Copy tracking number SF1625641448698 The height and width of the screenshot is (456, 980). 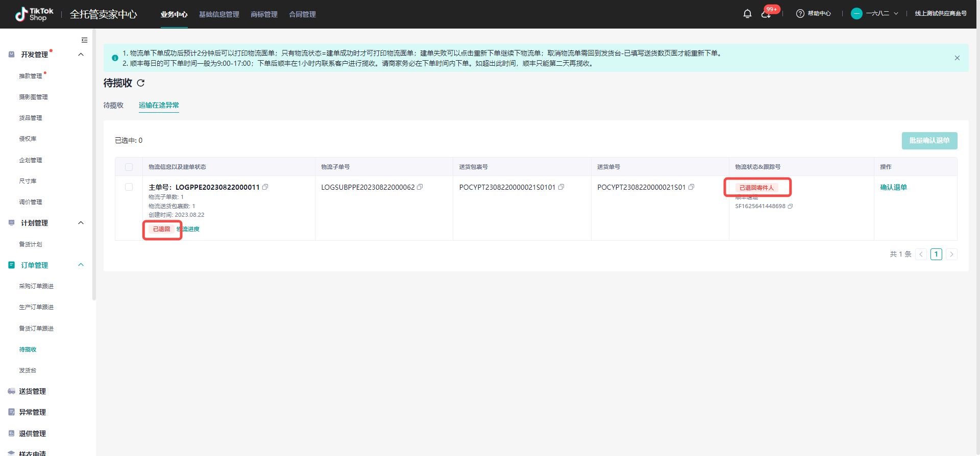coord(790,206)
